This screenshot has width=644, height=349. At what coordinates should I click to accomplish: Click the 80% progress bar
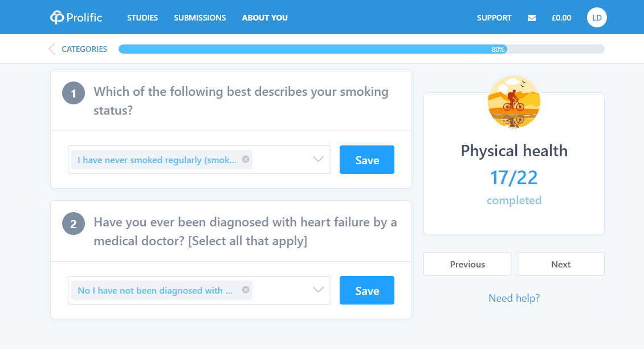[x=361, y=50]
